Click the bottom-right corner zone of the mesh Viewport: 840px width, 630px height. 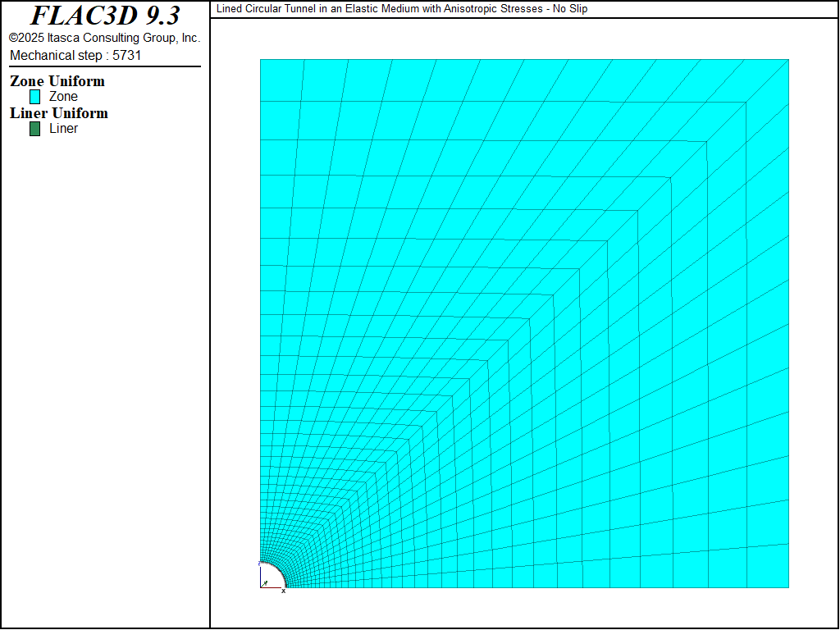pyautogui.click(x=767, y=574)
